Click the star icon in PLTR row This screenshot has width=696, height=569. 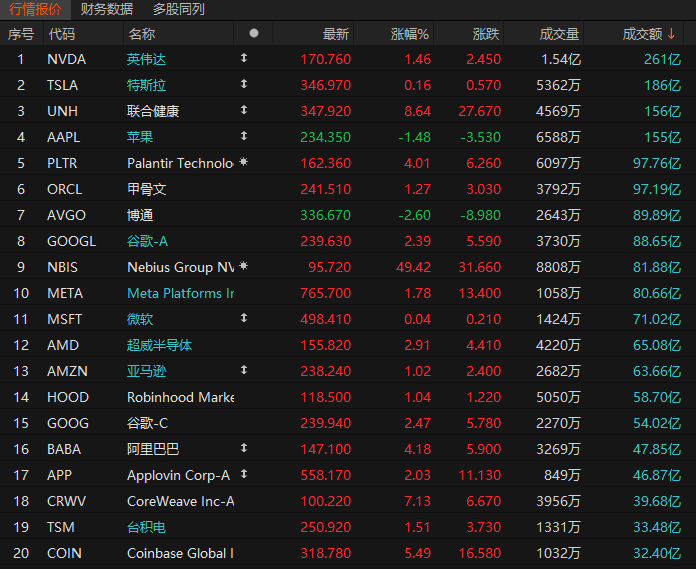pos(243,162)
